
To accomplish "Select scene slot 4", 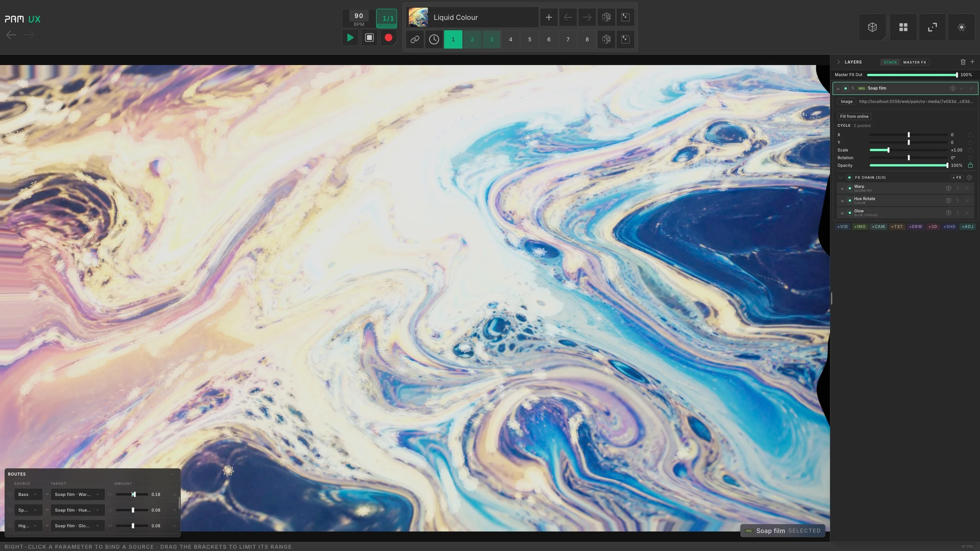I will point(510,39).
